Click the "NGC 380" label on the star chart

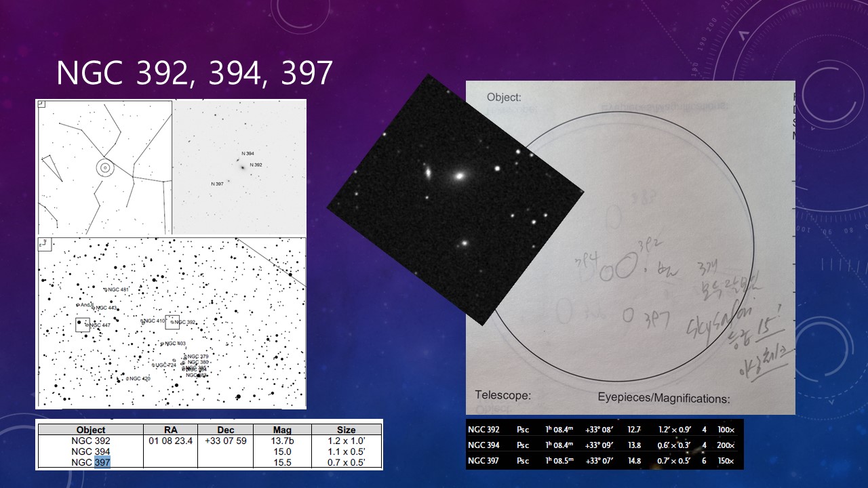point(199,362)
